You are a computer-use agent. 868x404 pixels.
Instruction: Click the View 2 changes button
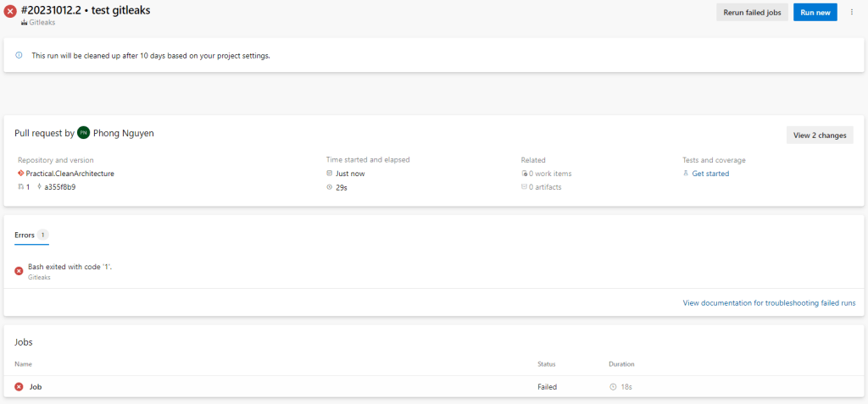coord(819,135)
